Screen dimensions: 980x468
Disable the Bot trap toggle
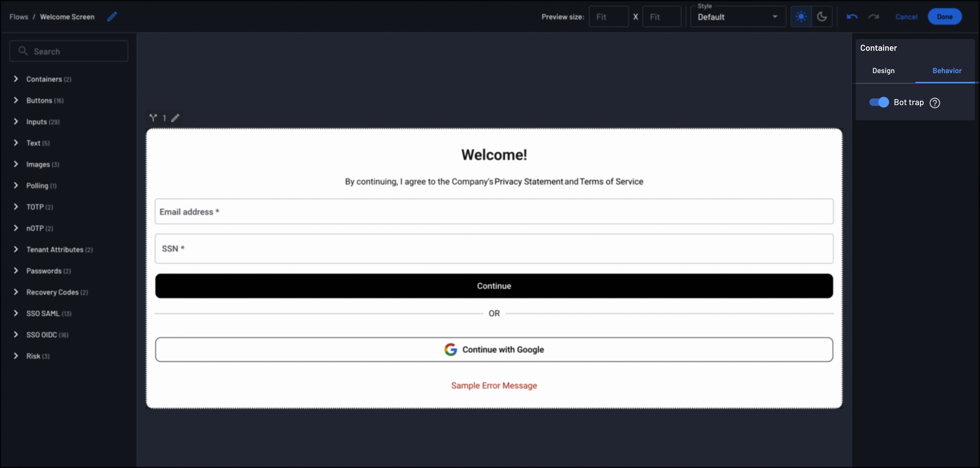pos(879,102)
